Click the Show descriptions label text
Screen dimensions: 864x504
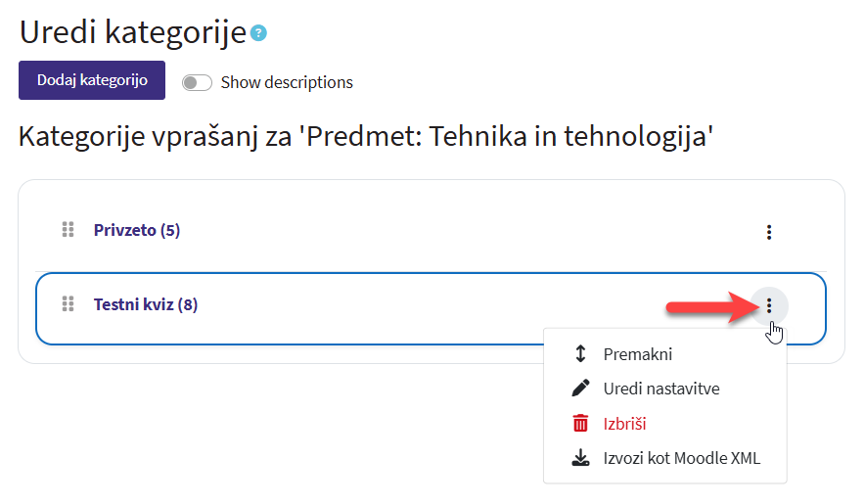click(x=287, y=82)
